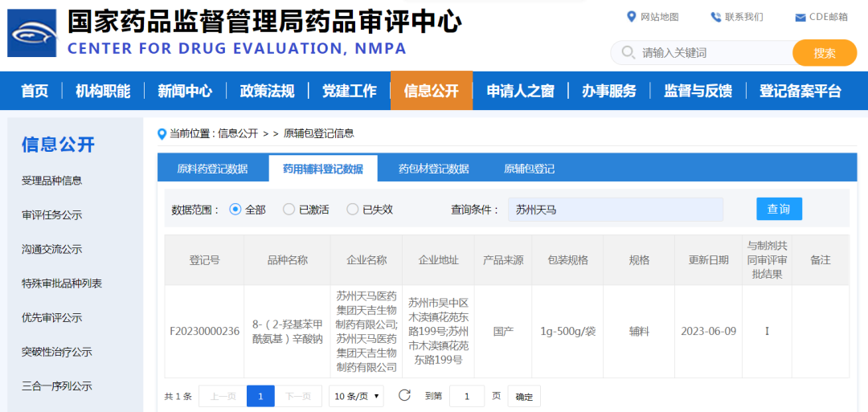Click the orange 搜索 button
868x412 pixels.
(824, 53)
